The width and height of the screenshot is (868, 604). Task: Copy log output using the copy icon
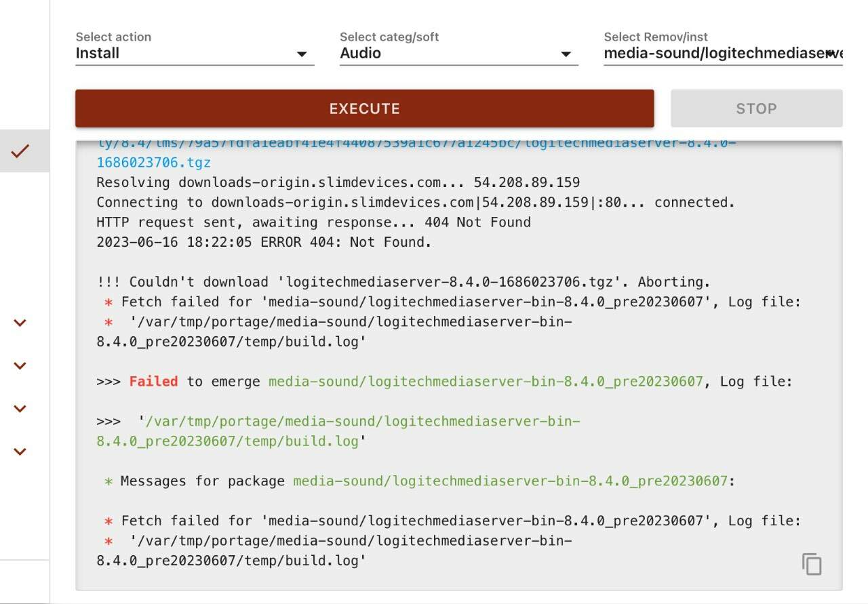[812, 564]
